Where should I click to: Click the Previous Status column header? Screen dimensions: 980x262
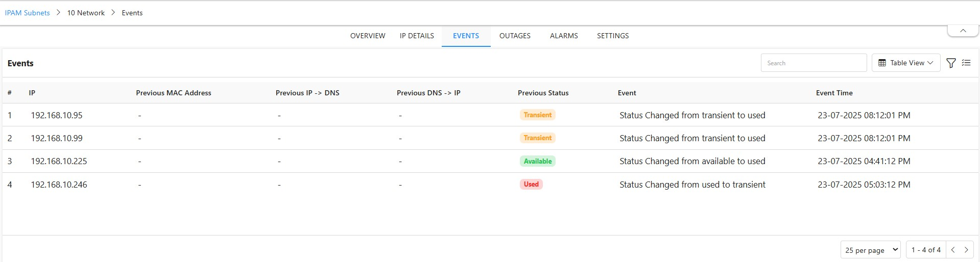click(x=543, y=93)
